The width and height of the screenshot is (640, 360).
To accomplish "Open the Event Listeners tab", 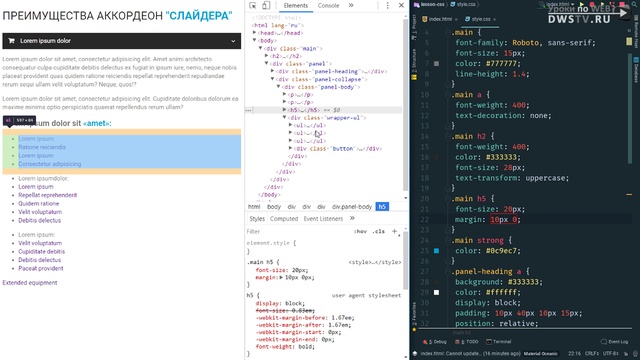I will click(x=323, y=219).
